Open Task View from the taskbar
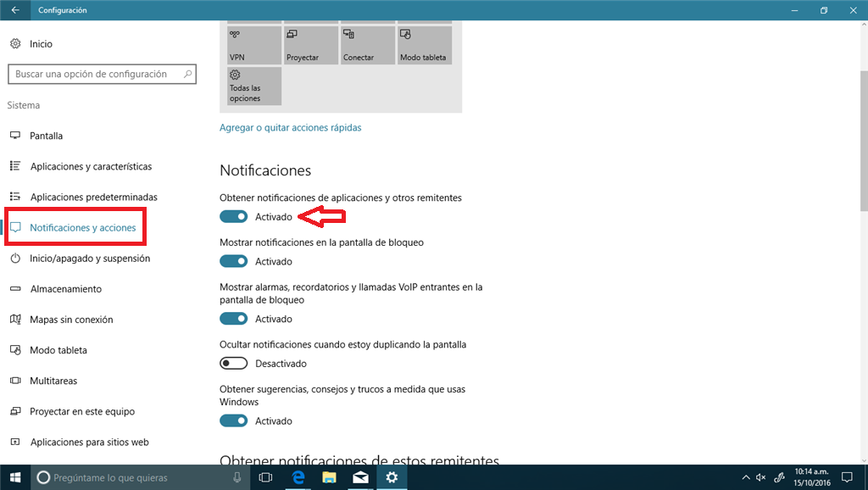 point(265,477)
